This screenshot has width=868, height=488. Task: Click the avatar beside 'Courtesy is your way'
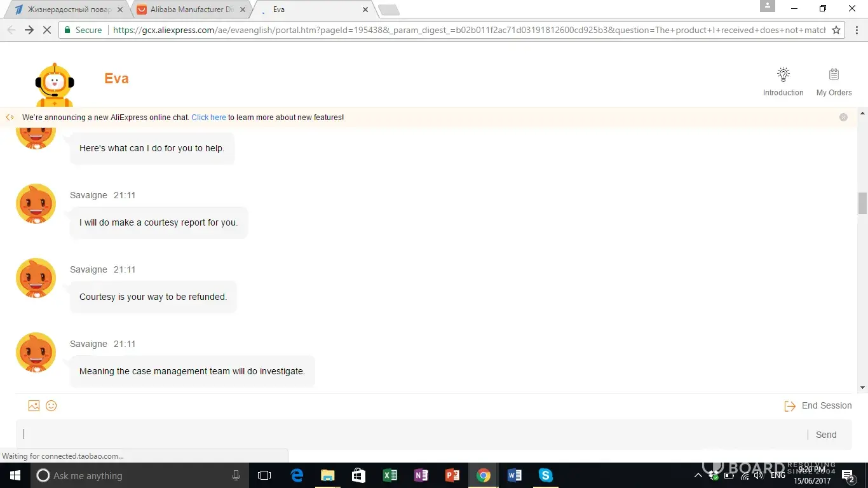(x=36, y=278)
